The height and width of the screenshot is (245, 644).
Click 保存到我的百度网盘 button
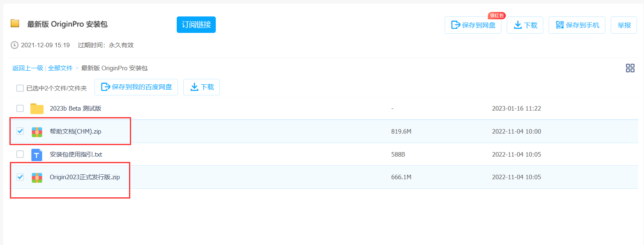coord(136,87)
